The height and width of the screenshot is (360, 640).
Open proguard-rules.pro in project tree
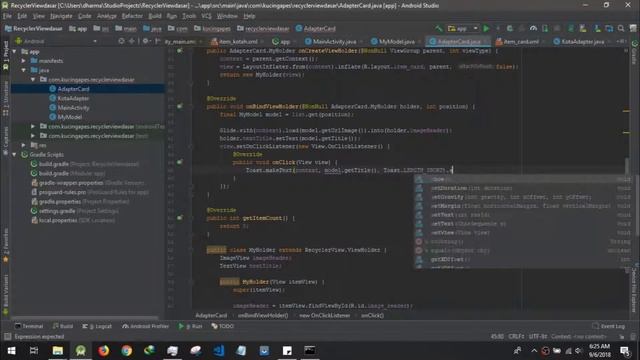90,192
